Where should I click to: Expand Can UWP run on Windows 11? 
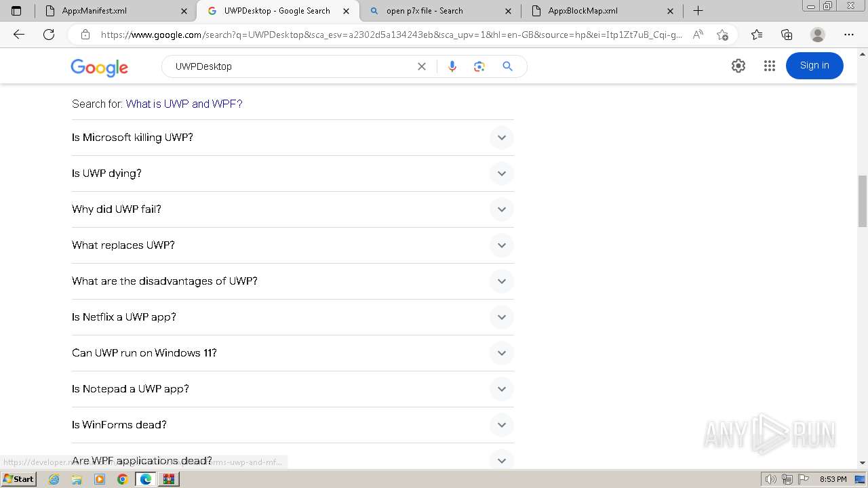(293, 353)
